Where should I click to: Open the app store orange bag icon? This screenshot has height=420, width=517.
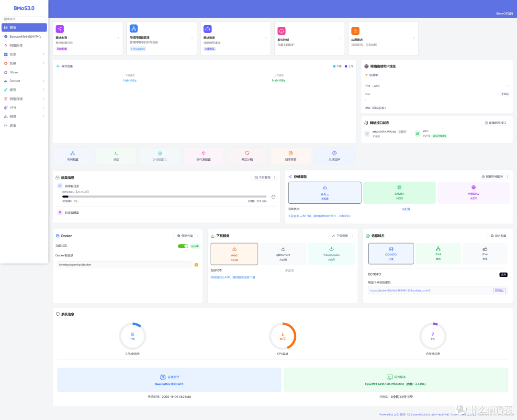(355, 31)
